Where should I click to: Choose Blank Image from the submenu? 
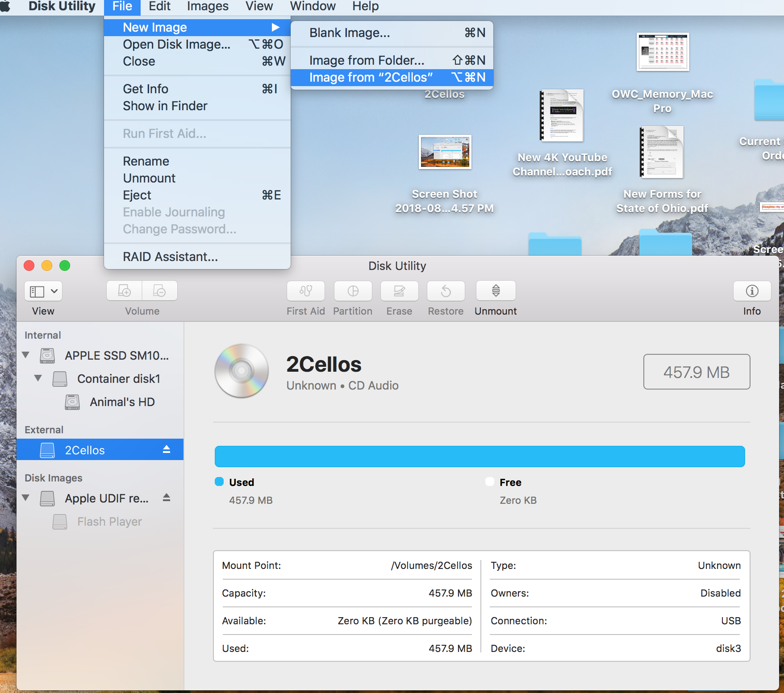click(392, 33)
